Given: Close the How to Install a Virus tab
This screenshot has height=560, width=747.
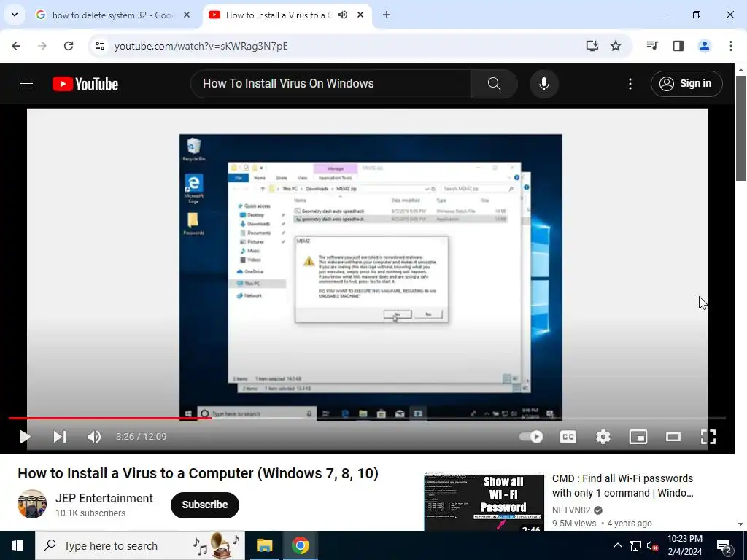Looking at the screenshot, I should tap(360, 15).
